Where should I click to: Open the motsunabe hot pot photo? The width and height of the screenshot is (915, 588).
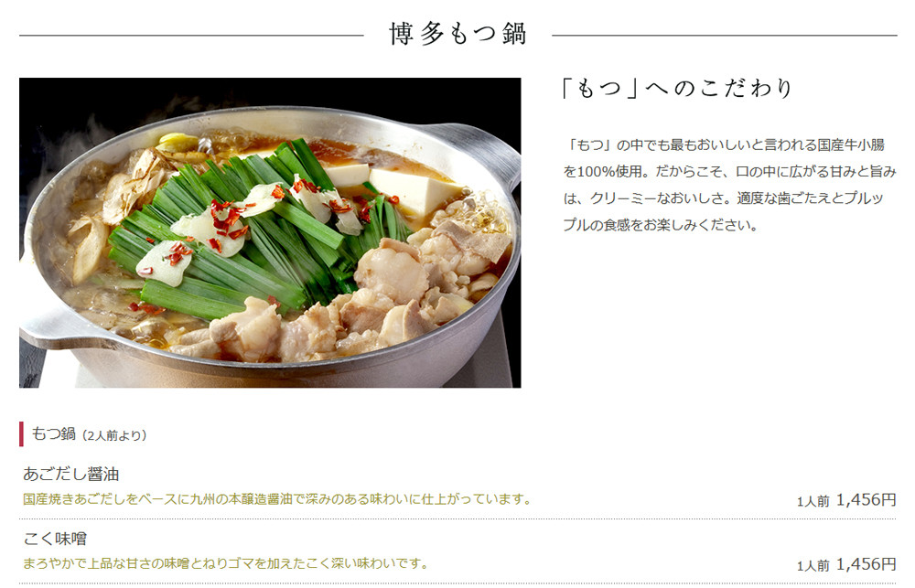270,233
